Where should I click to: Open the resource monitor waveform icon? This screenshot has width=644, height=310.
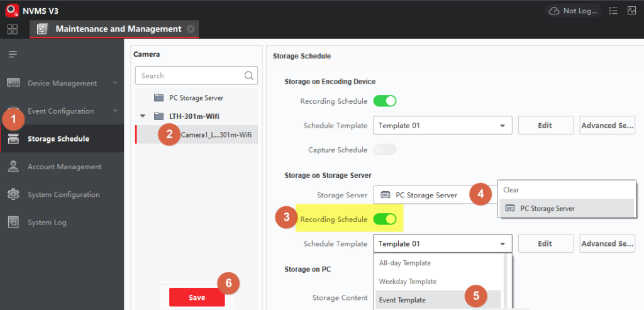[x=631, y=11]
